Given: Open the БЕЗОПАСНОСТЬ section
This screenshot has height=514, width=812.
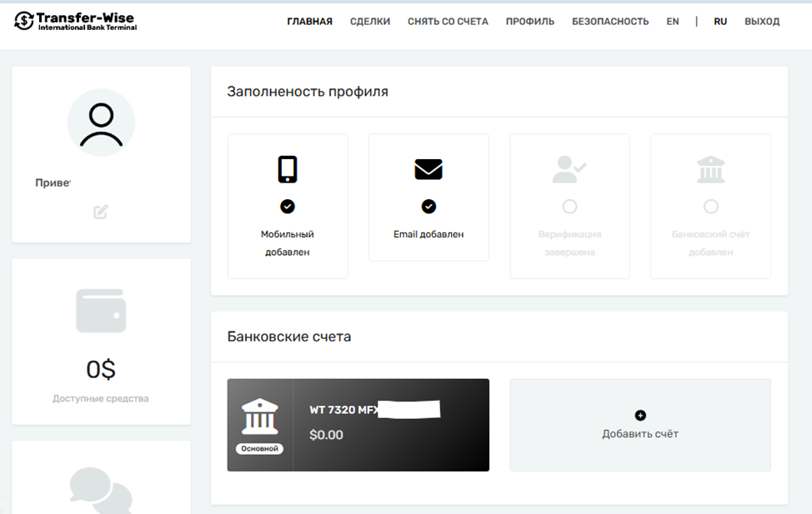Looking at the screenshot, I should (x=609, y=22).
